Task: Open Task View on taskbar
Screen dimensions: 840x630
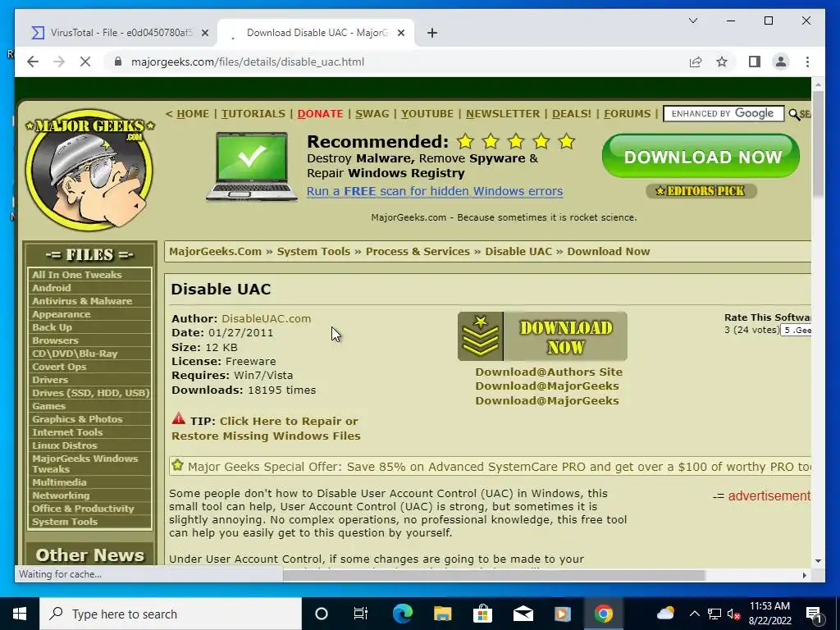Action: tap(361, 614)
